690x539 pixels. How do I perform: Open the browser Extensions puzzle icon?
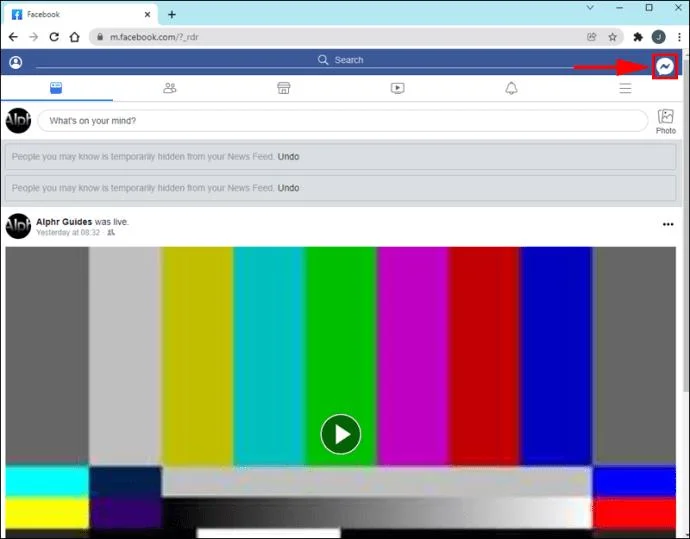(x=638, y=37)
